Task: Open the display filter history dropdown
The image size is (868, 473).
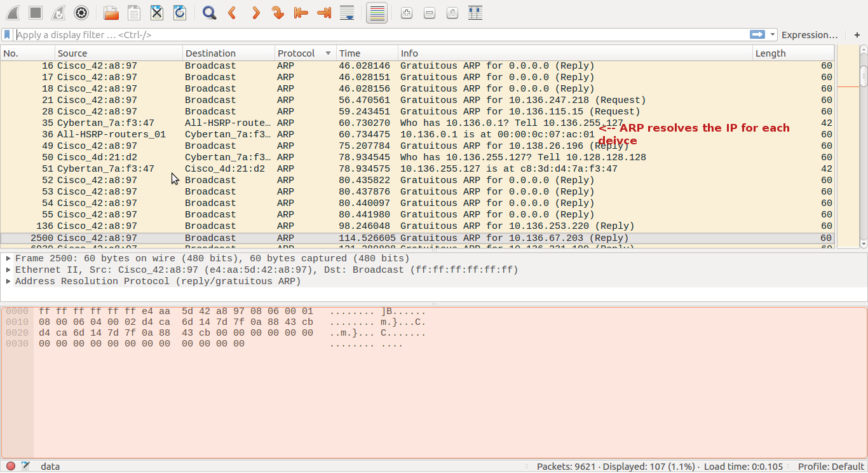Action: tap(773, 35)
